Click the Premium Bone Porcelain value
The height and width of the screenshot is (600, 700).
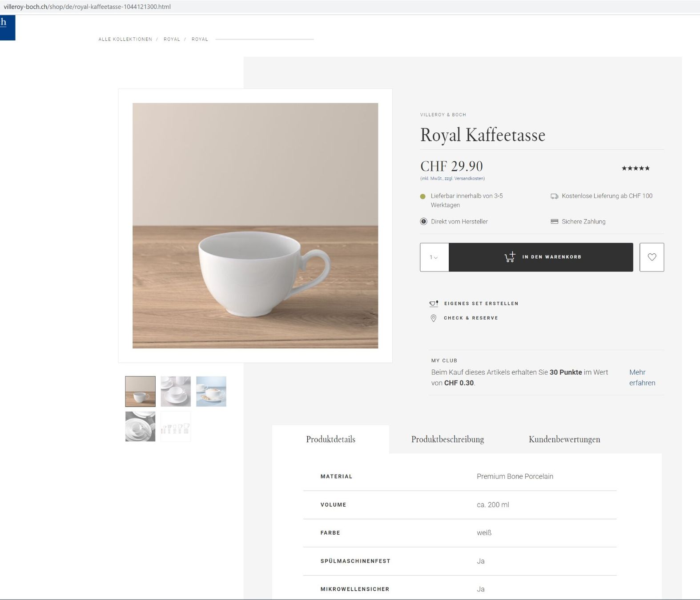point(515,476)
